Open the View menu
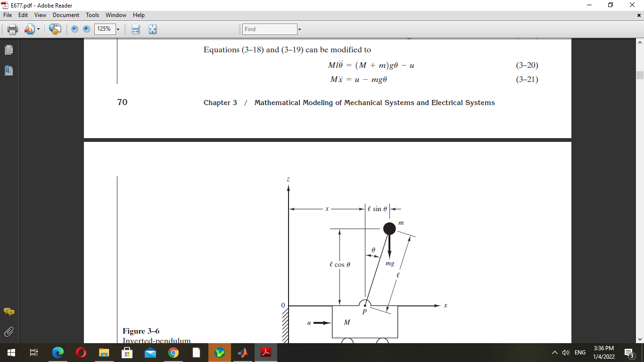This screenshot has width=644, height=362. [40, 15]
